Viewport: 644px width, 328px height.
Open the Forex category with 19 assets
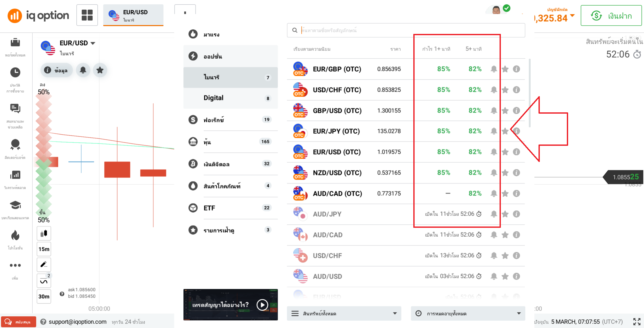point(230,120)
